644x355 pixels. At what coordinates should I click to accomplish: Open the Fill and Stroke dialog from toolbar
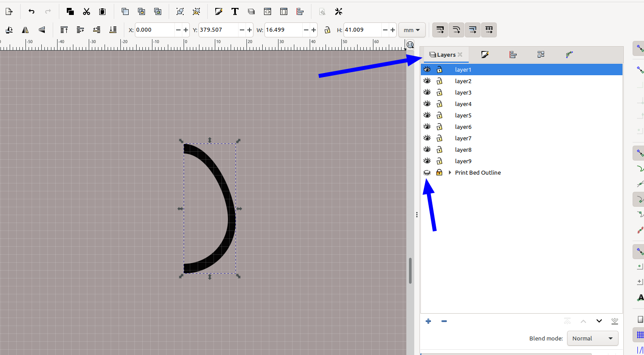point(219,11)
